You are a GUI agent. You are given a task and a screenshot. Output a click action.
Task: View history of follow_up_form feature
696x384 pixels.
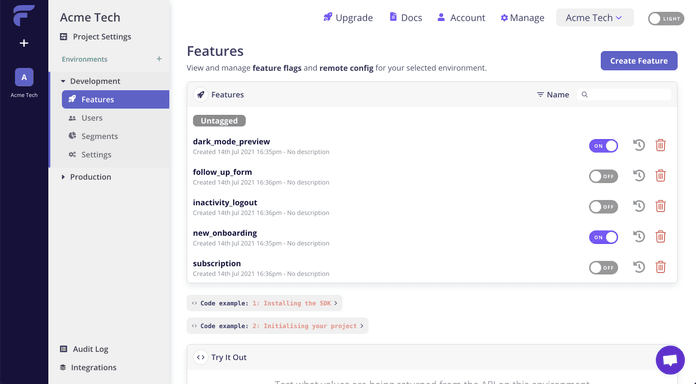click(639, 176)
